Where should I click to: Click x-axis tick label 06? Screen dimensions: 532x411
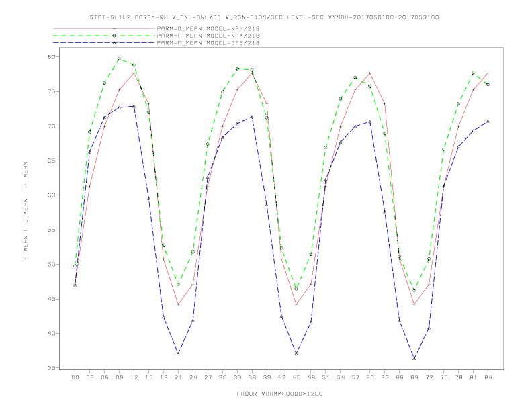click(x=105, y=377)
